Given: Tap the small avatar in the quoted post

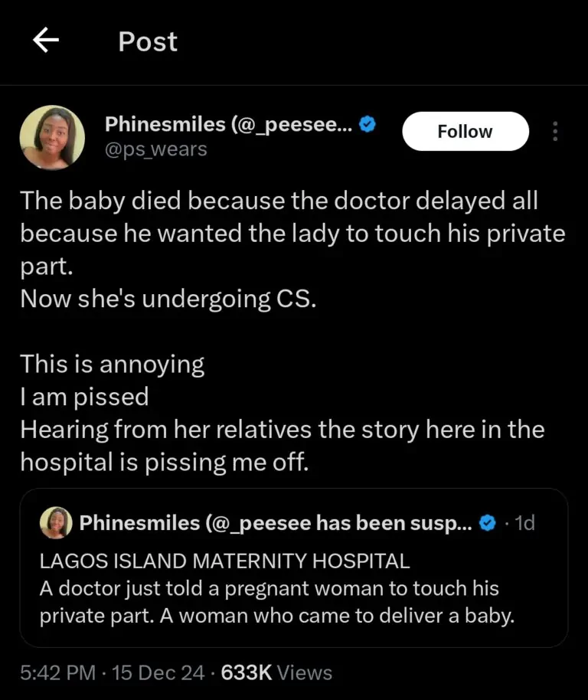Looking at the screenshot, I should (x=56, y=523).
